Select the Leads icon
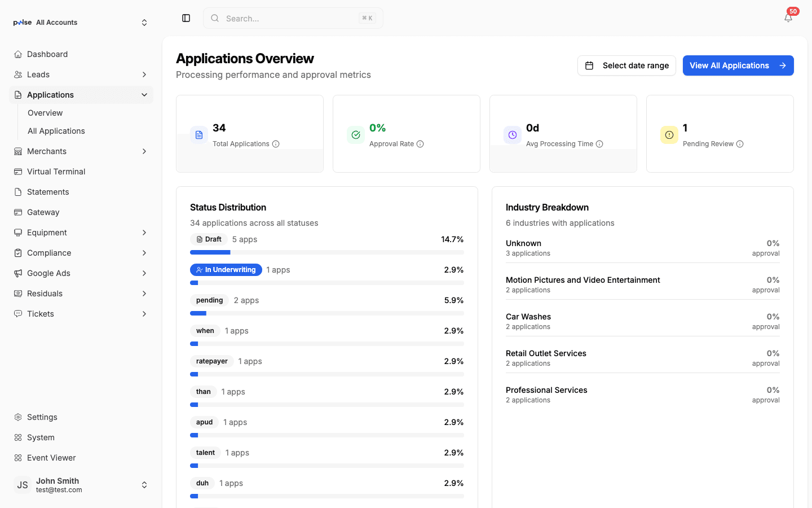Image resolution: width=812 pixels, height=508 pixels. pos(19,74)
